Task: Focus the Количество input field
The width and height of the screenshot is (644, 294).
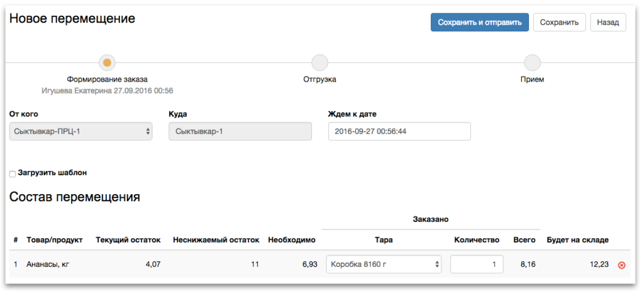Action: coord(477,264)
